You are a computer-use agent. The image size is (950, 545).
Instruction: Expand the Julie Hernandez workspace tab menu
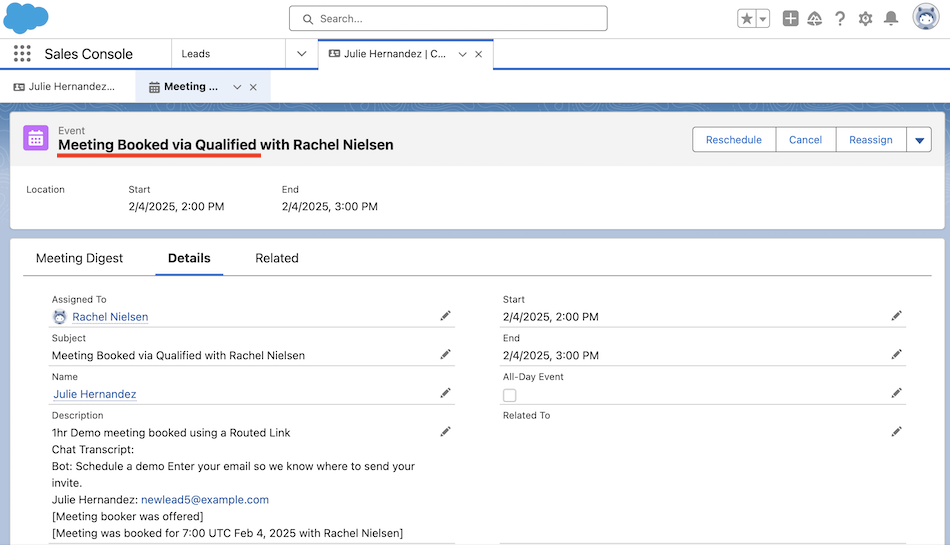coord(462,54)
